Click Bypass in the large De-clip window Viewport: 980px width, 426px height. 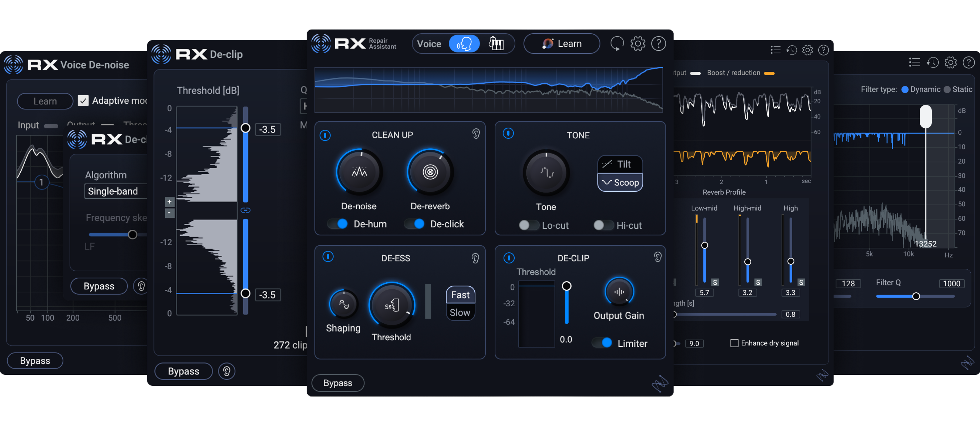tap(183, 371)
